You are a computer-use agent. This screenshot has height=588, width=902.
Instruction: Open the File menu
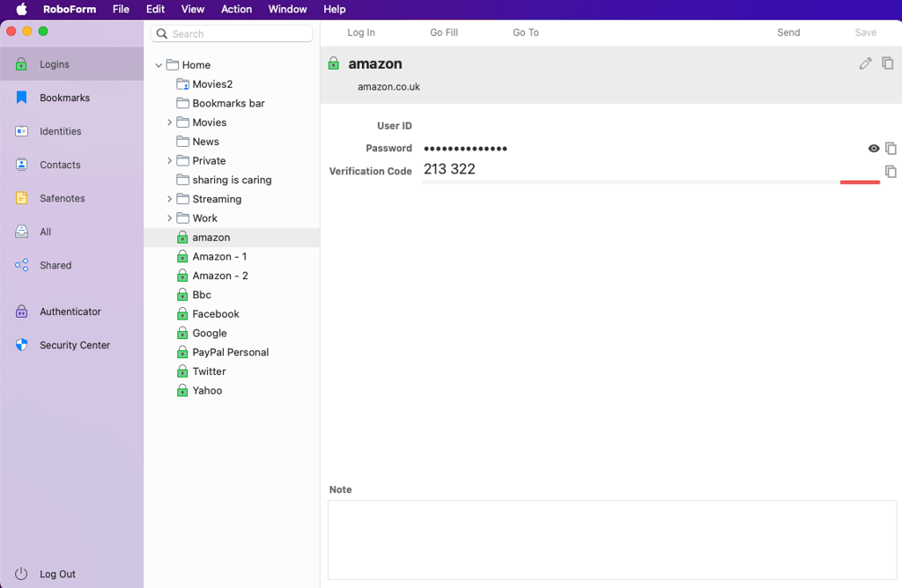coord(121,9)
